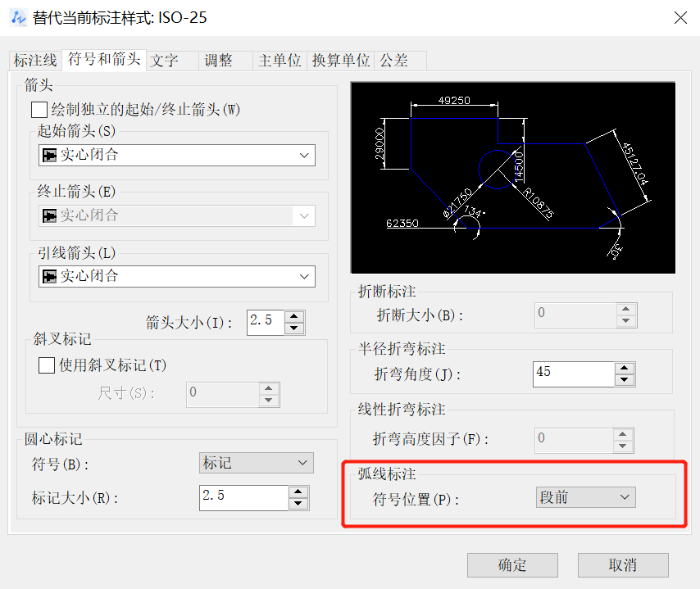This screenshot has width=700, height=589.
Task: Switch to the 标注线 tab
Action: [x=35, y=61]
